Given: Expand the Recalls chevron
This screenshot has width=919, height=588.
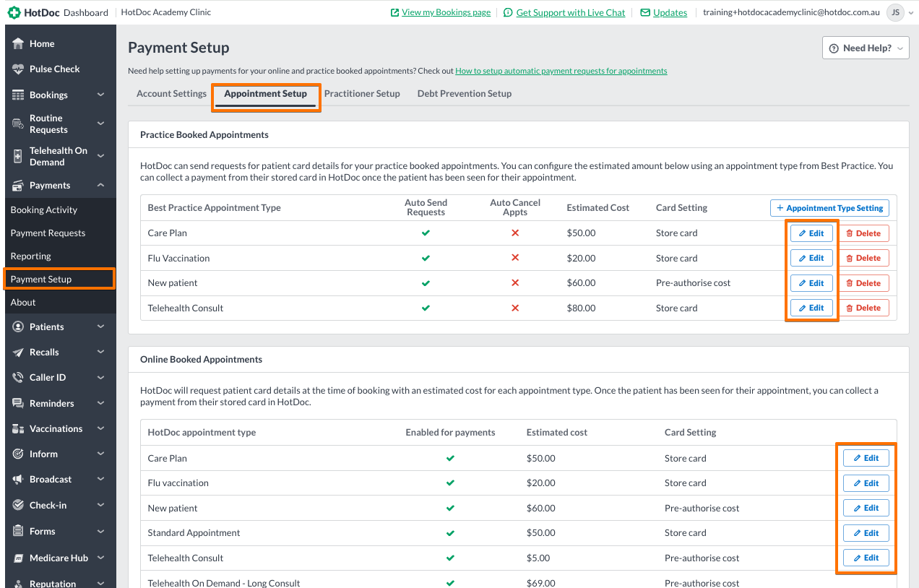Looking at the screenshot, I should 101,352.
